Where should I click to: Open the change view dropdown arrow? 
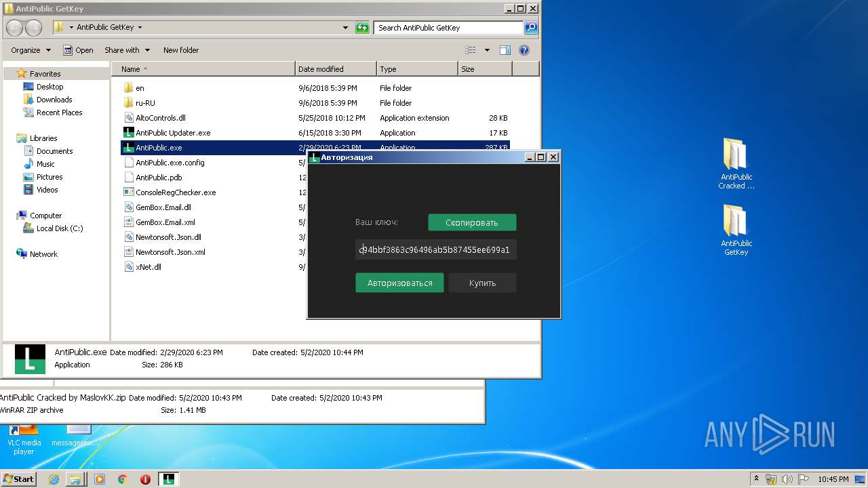(x=487, y=50)
